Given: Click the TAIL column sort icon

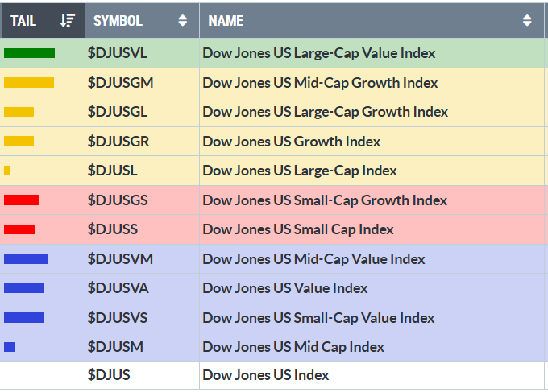Looking at the screenshot, I should [x=68, y=20].
